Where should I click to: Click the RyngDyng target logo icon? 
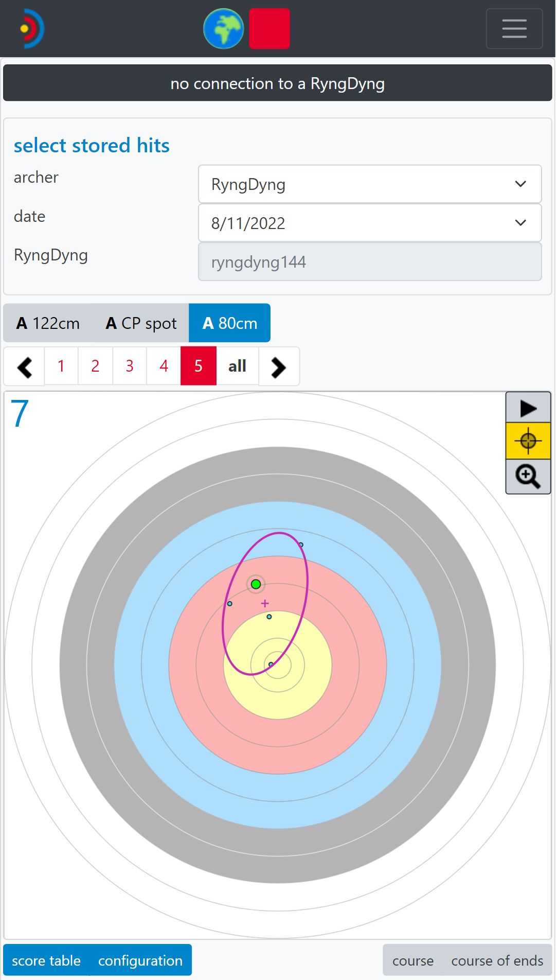click(32, 29)
